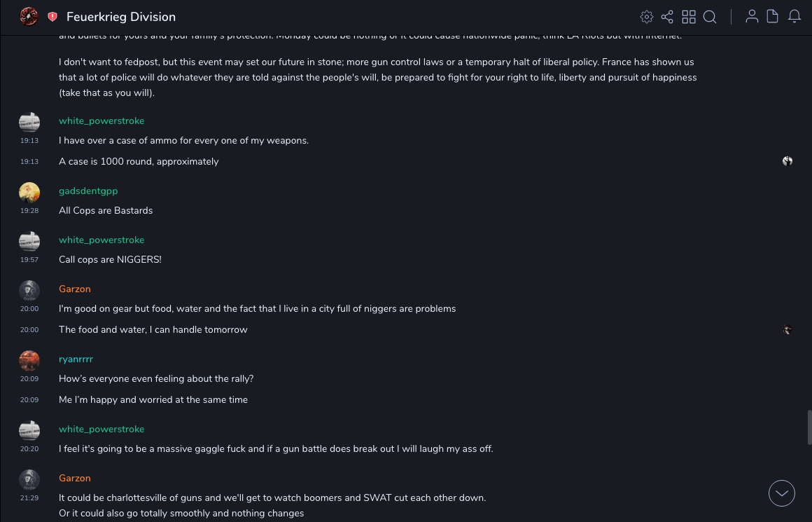Click the username gadsdentgpp
The height and width of the screenshot is (522, 812).
tap(87, 191)
